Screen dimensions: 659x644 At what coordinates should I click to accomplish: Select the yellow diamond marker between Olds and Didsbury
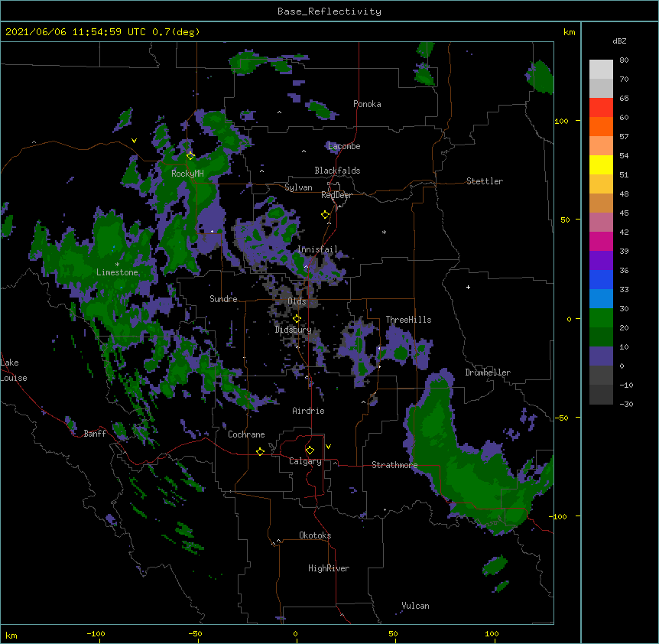pos(297,319)
